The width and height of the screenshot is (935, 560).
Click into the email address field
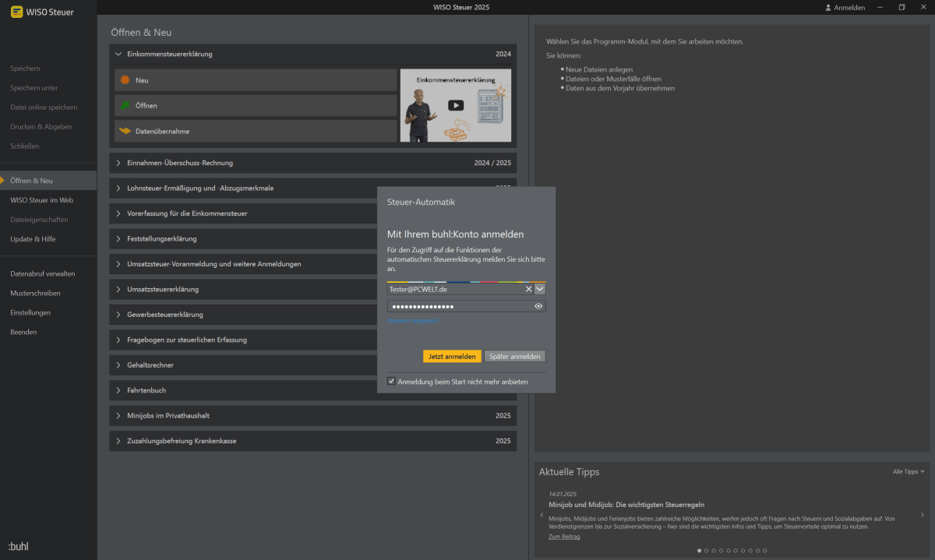(x=455, y=289)
